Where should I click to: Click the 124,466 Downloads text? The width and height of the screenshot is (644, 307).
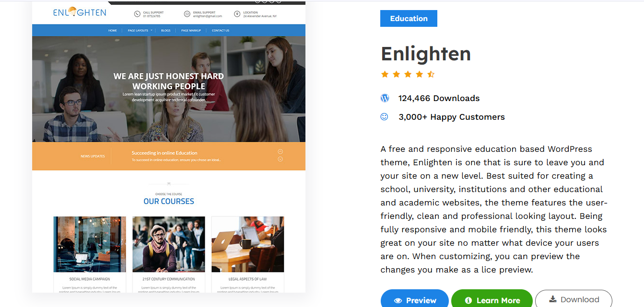tap(439, 98)
